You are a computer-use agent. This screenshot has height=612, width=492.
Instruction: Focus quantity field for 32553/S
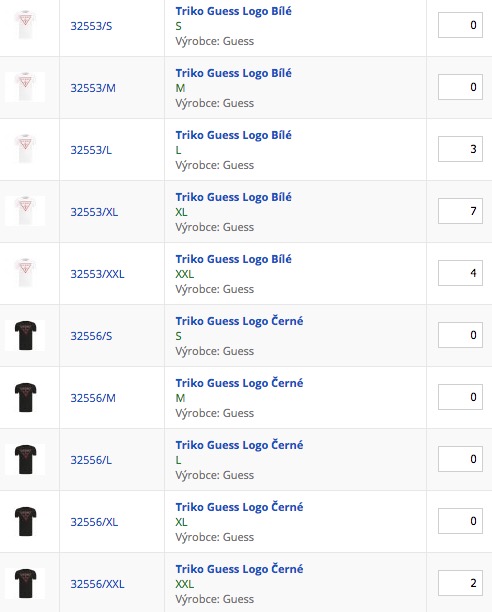point(460,25)
